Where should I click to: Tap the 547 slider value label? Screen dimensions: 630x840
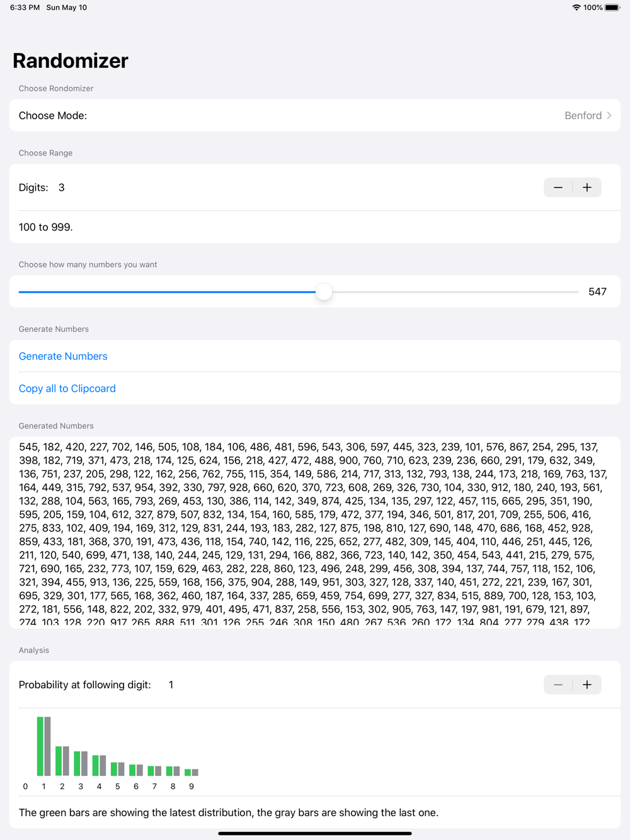(597, 292)
